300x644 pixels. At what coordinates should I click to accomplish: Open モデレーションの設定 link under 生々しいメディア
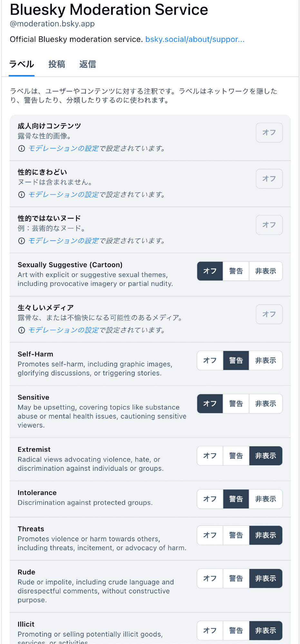(63, 330)
